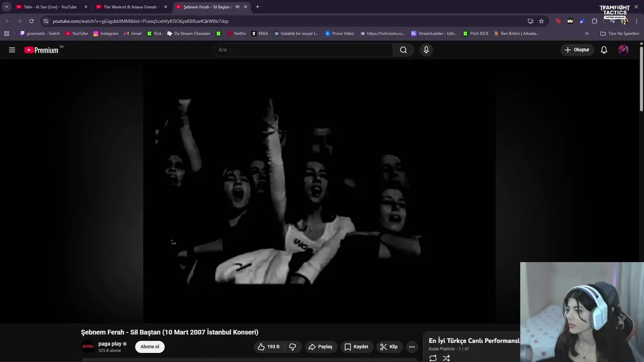Open the KREA bookmark
This screenshot has height=362, width=644.
[260, 34]
